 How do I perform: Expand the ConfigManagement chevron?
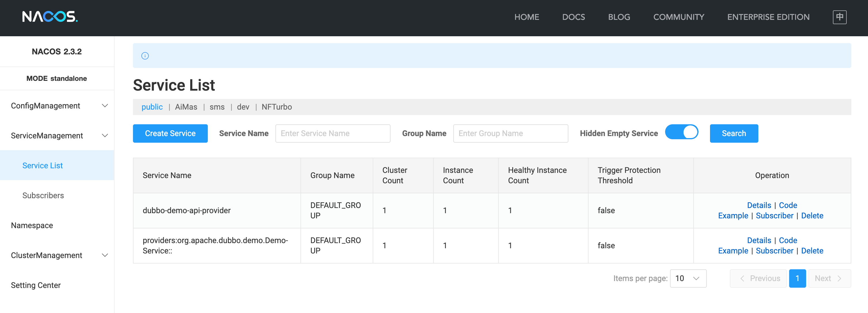pyautogui.click(x=105, y=106)
